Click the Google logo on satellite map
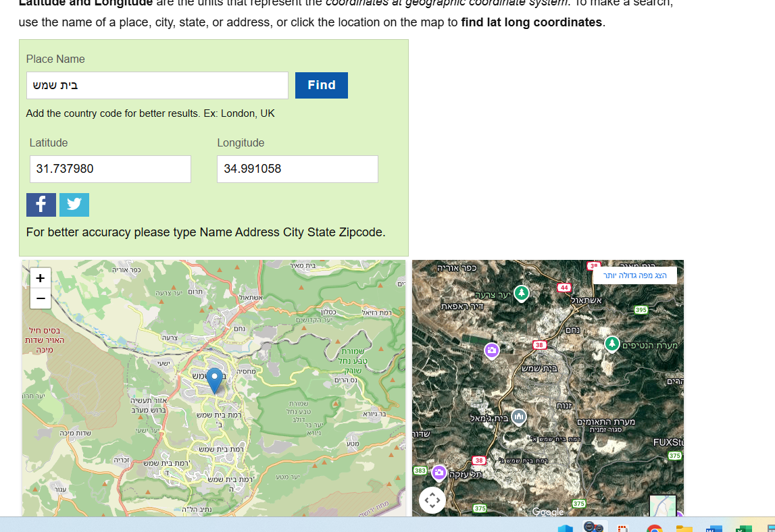The height and width of the screenshot is (532, 775). pyautogui.click(x=547, y=512)
